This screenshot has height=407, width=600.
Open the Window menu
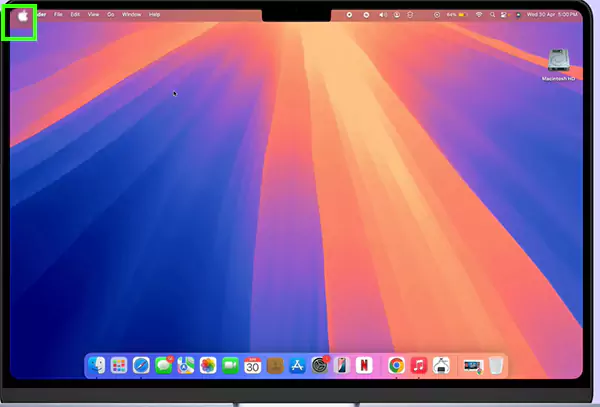(x=132, y=15)
